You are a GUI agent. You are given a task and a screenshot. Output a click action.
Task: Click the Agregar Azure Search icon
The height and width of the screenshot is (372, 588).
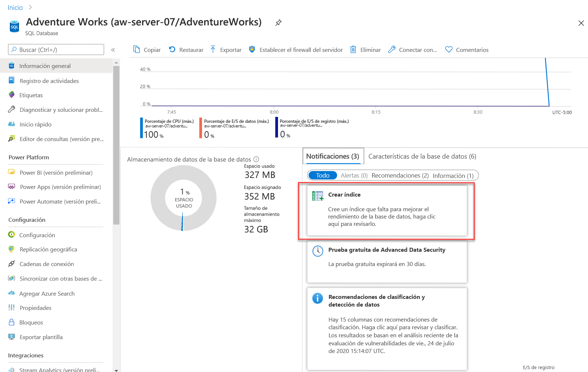(x=12, y=293)
